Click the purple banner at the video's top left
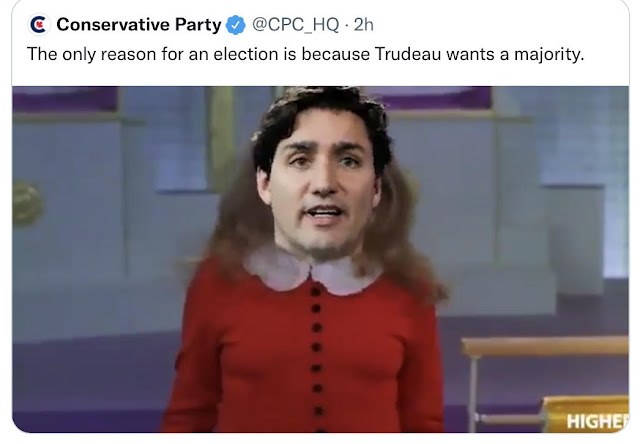 65,99
